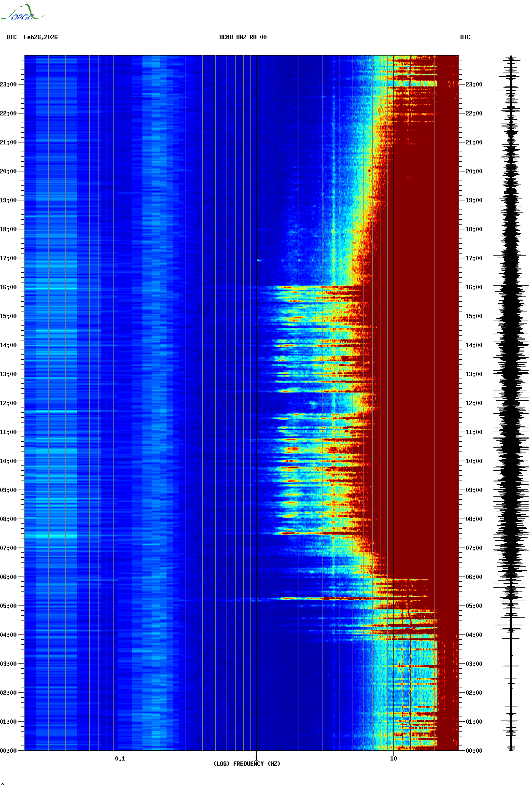This screenshot has width=532, height=789.
Task: Click the 23:00 label on the right time axis
Action: (474, 85)
